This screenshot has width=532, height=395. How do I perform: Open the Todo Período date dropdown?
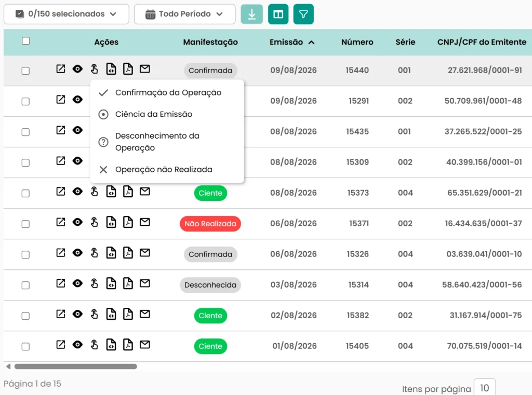point(184,14)
